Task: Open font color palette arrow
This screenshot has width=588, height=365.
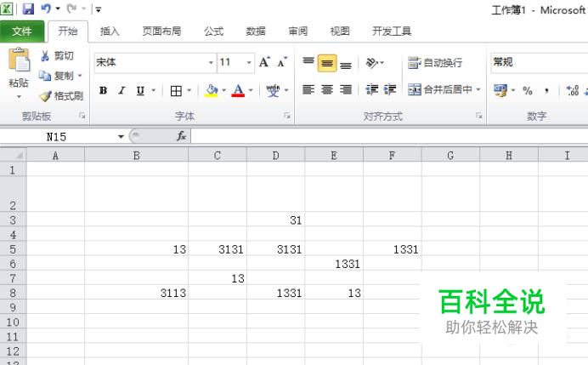Action: 251,90
